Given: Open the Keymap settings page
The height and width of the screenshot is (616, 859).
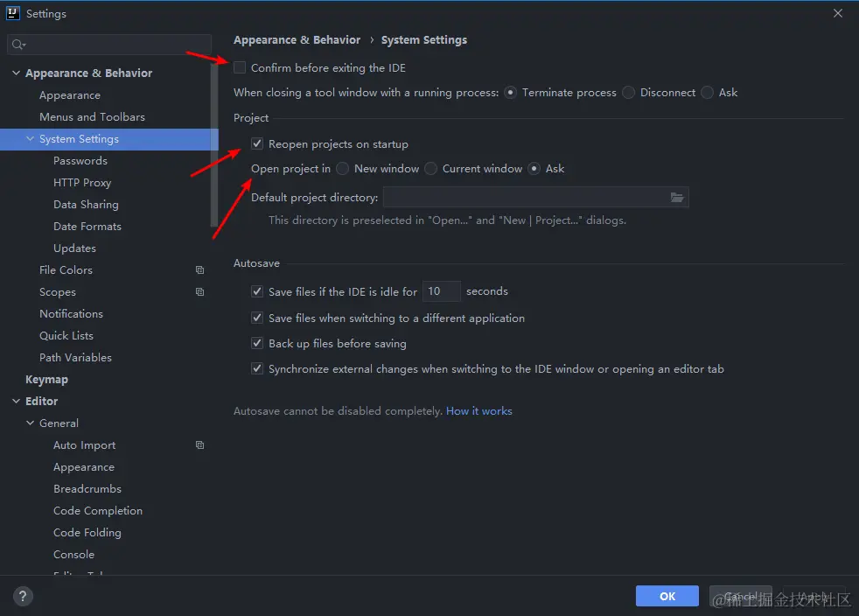Looking at the screenshot, I should click(x=46, y=379).
